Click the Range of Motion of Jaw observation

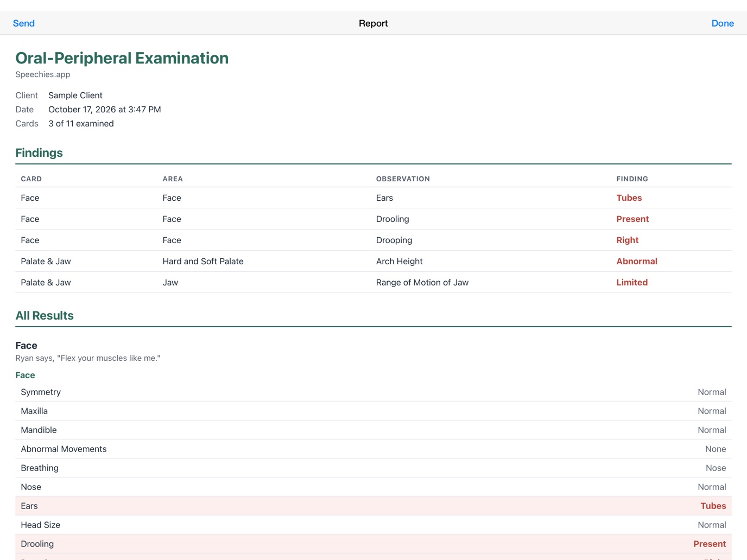[422, 283]
